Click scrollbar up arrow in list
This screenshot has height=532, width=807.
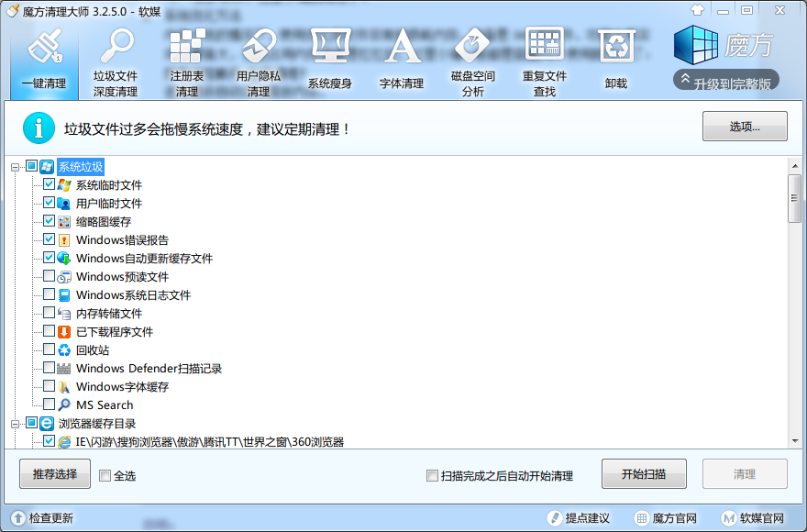[795, 166]
